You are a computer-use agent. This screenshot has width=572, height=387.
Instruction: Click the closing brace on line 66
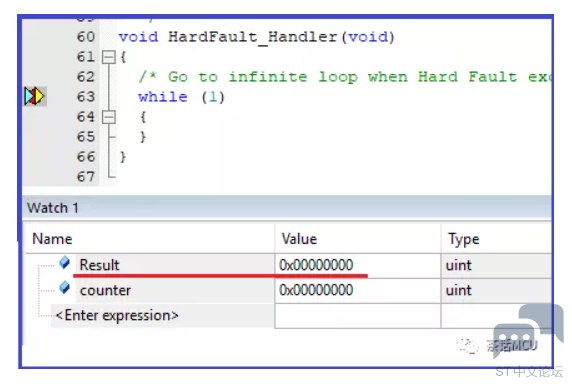tap(123, 157)
